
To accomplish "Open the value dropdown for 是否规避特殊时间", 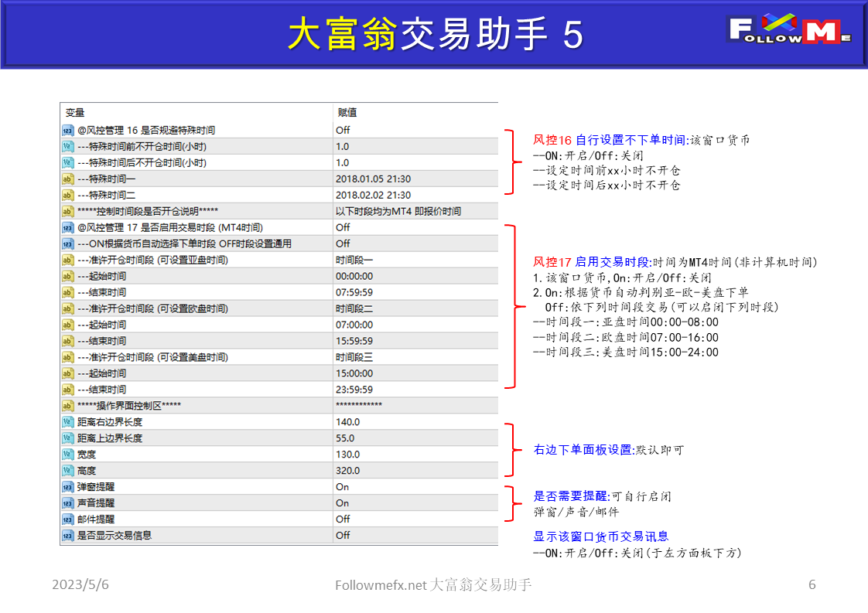I will 344,130.
